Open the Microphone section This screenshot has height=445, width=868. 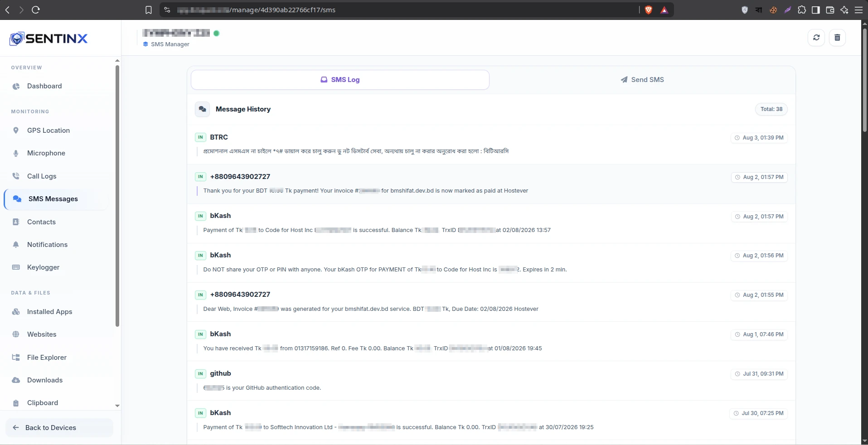46,153
